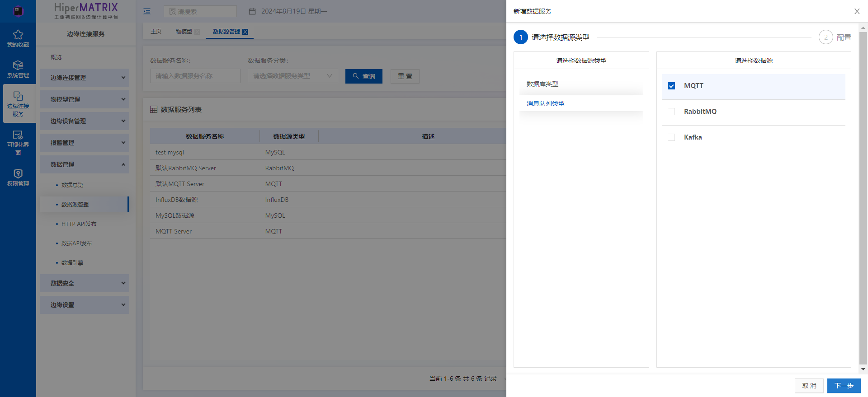Select 数据库类型 source type
Image resolution: width=868 pixels, height=397 pixels.
point(581,84)
